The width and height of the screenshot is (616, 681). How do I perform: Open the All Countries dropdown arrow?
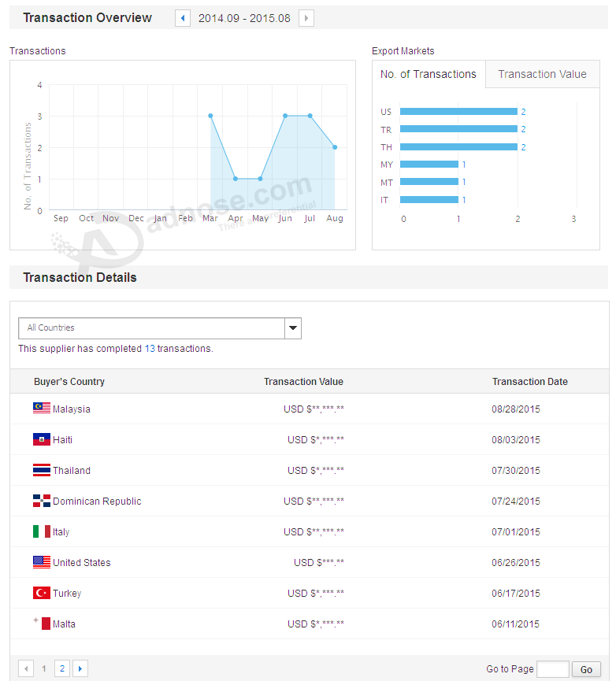click(293, 328)
